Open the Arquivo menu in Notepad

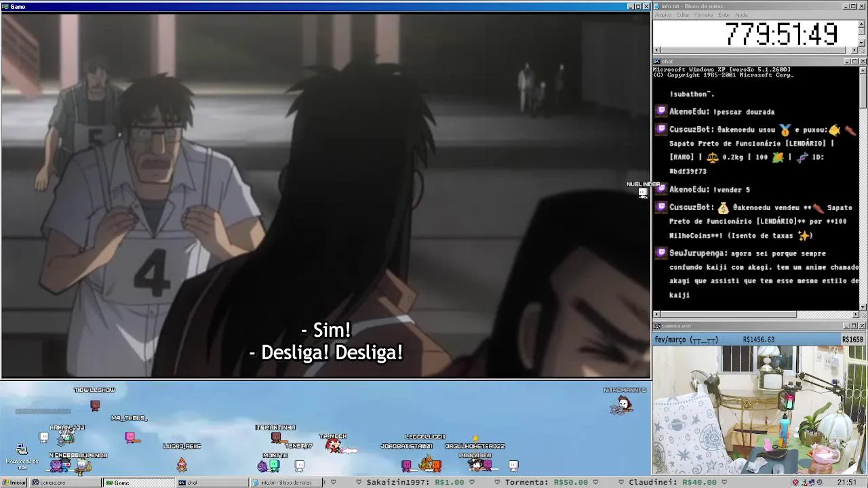pyautogui.click(x=663, y=15)
